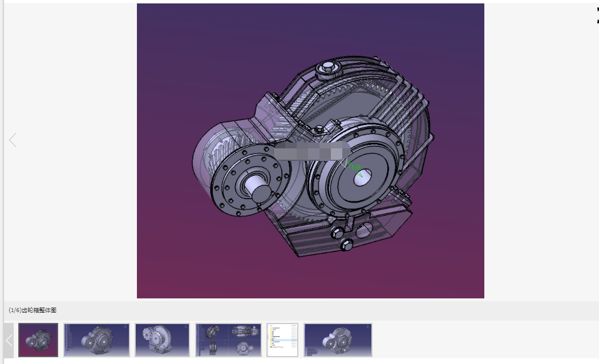Open the fourth multi-view drawing thumbnail
The width and height of the screenshot is (599, 364).
228,339
